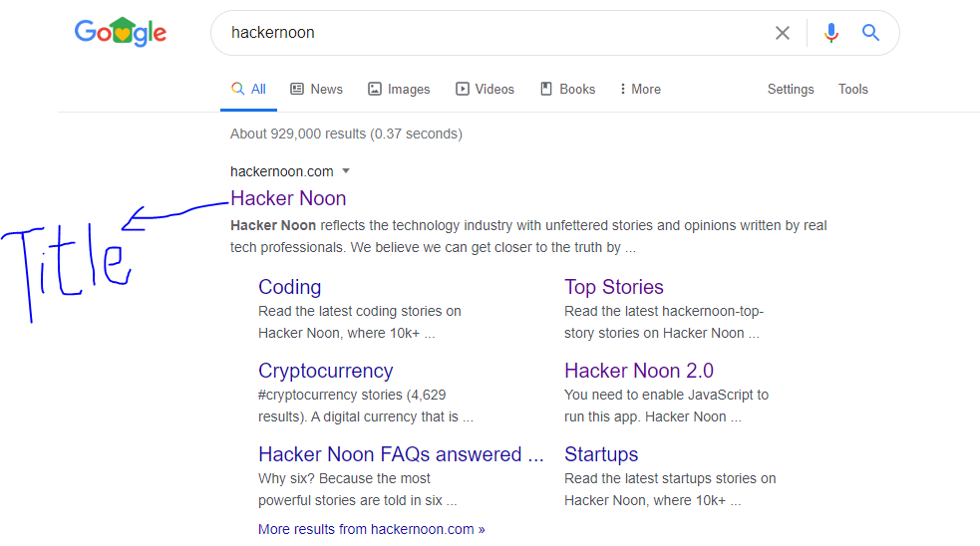
Task: Go to Hacker Noon 2.0 link
Action: [638, 371]
